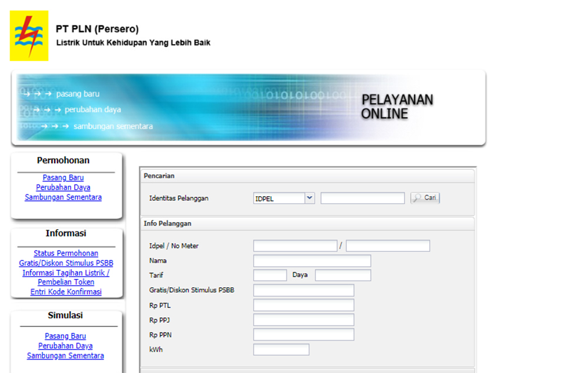588x373 pixels.
Task: Open Pasang Baru under Simulasi
Action: pos(65,336)
